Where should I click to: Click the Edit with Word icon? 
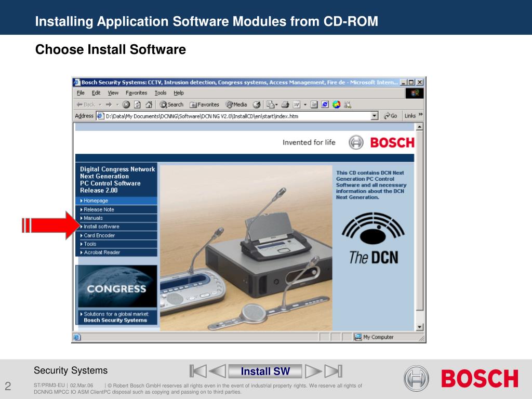[x=297, y=104]
